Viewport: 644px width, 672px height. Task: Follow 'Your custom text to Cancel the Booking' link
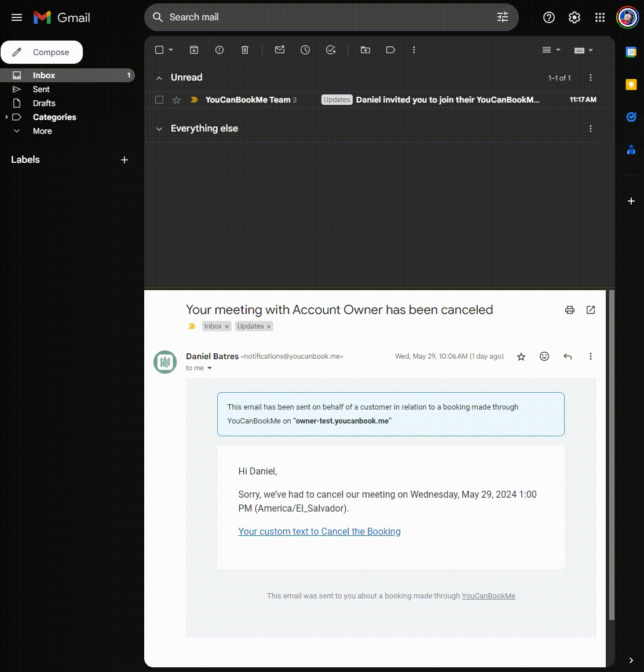319,531
